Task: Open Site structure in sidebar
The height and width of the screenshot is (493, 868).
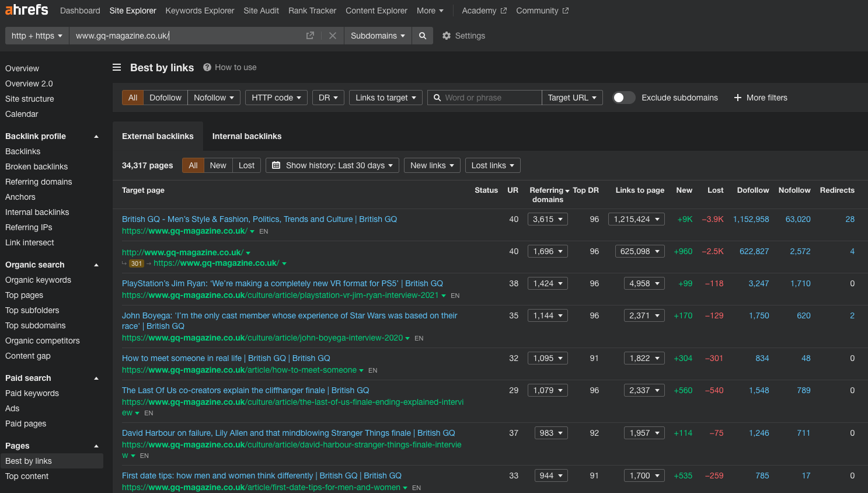Action: pyautogui.click(x=29, y=99)
